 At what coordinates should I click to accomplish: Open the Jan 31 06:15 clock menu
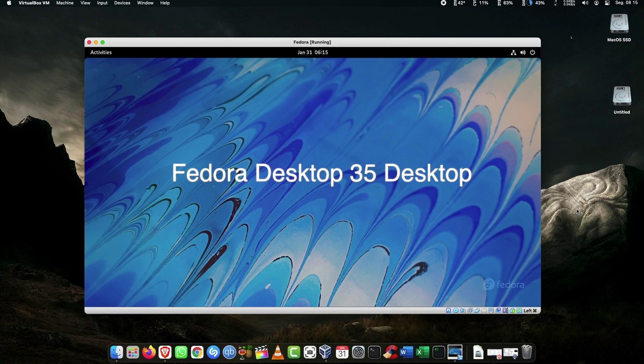click(x=312, y=52)
